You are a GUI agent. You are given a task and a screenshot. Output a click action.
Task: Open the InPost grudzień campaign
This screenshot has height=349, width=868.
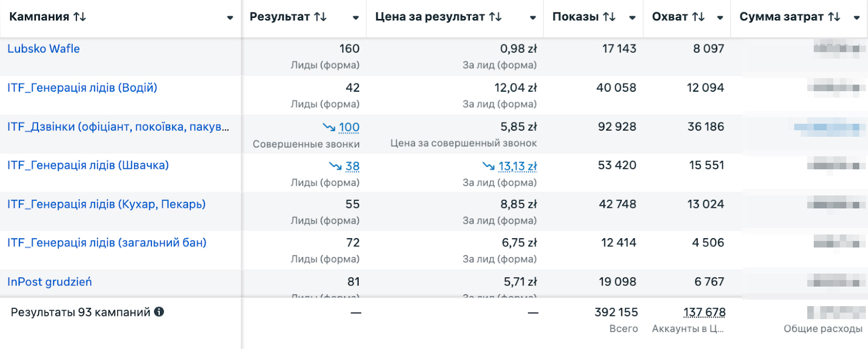tap(49, 282)
